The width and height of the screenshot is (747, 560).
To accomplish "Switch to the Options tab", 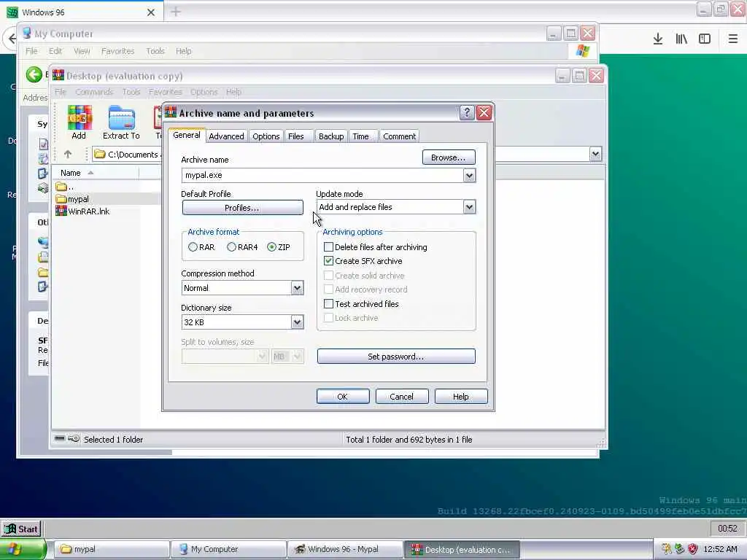I will click(x=266, y=136).
